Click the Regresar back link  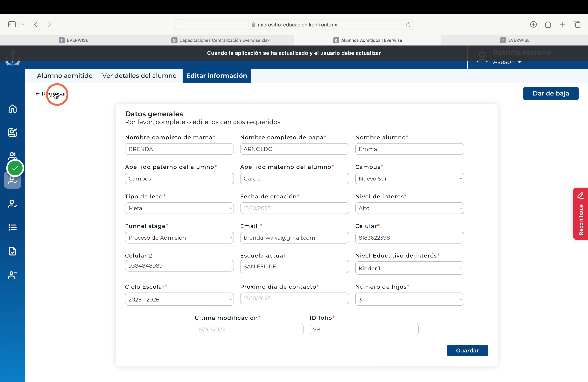(x=51, y=94)
